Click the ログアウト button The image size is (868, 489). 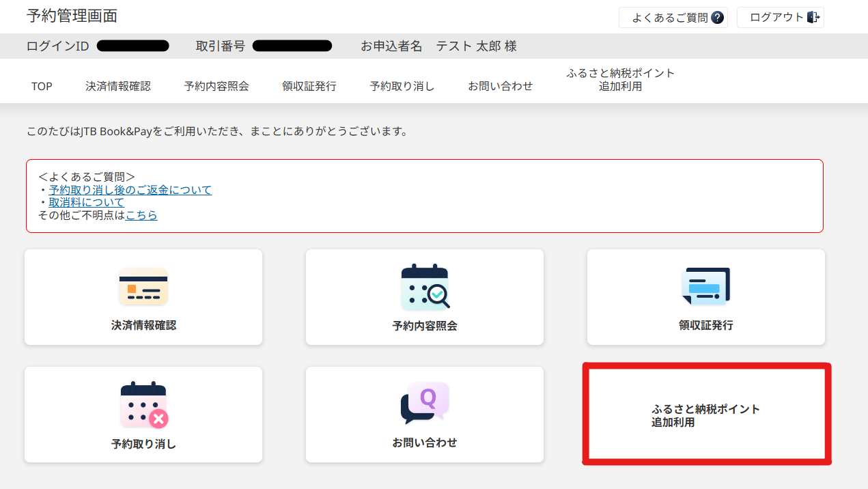781,17
